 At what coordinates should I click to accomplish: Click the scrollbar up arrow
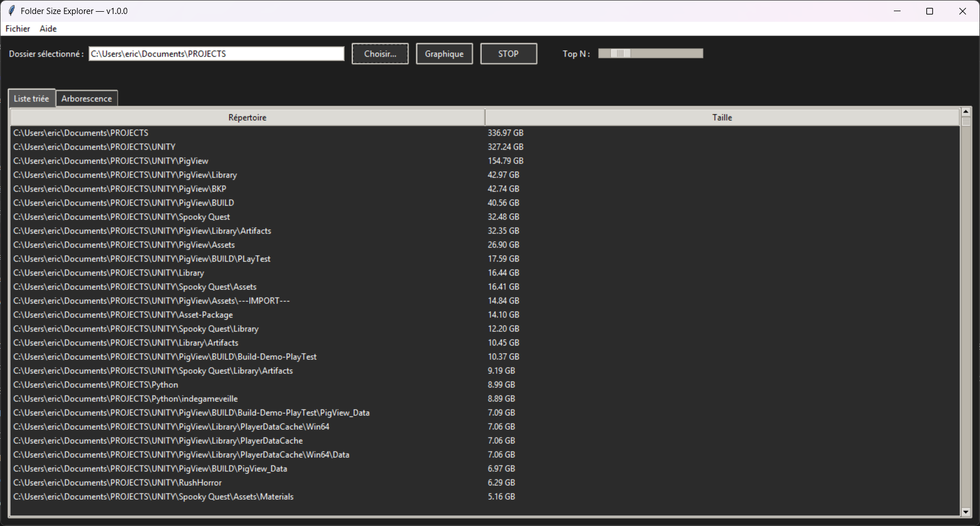point(965,112)
